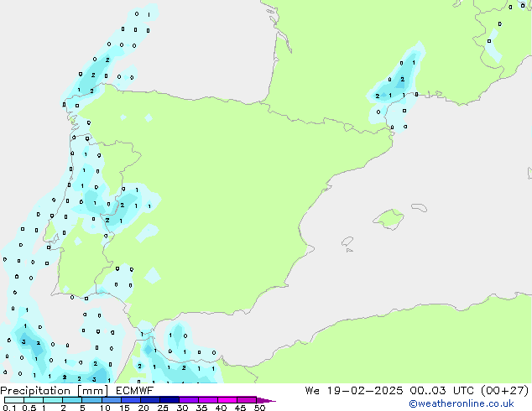Pick the legend swatch between 10 and 15

[x=111, y=400]
